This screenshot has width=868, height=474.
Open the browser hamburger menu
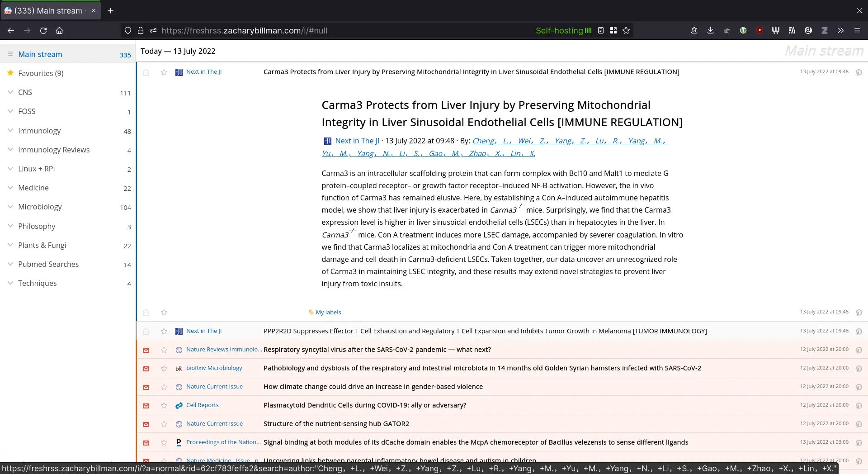tap(857, 31)
